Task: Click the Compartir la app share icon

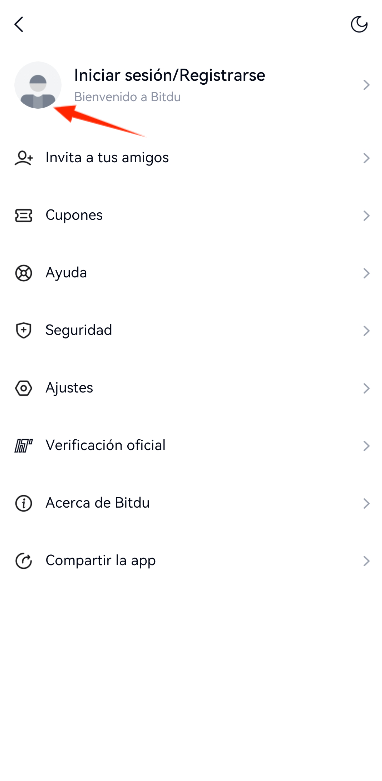Action: coord(23,561)
